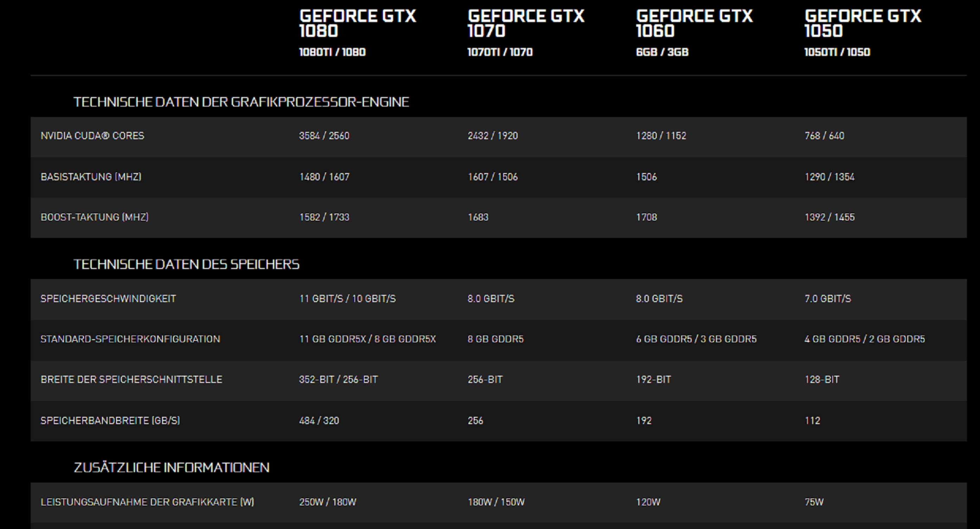Click the 1070Ti / 1070 subtitle
The image size is (980, 529).
[x=500, y=52]
